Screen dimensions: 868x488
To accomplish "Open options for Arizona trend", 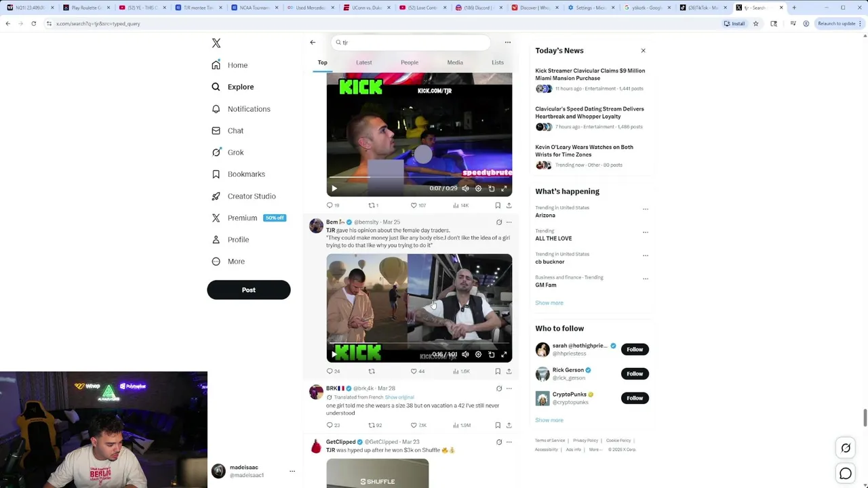I will [x=645, y=209].
